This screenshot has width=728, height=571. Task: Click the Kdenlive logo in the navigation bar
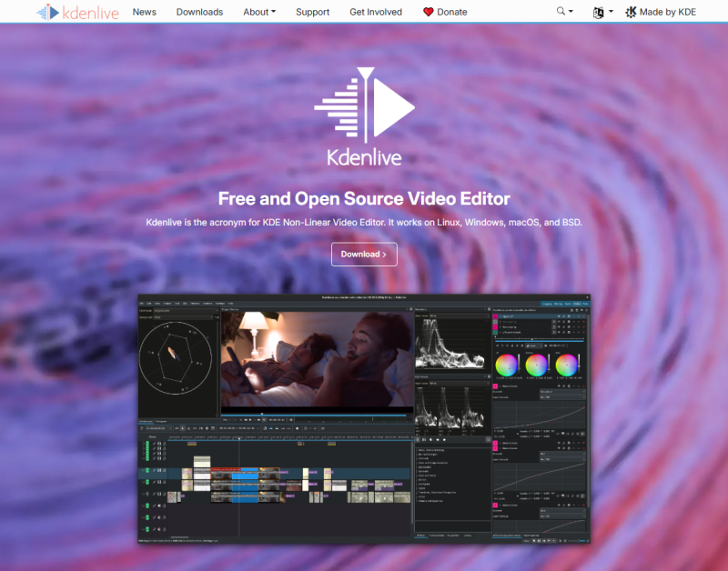pyautogui.click(x=78, y=12)
